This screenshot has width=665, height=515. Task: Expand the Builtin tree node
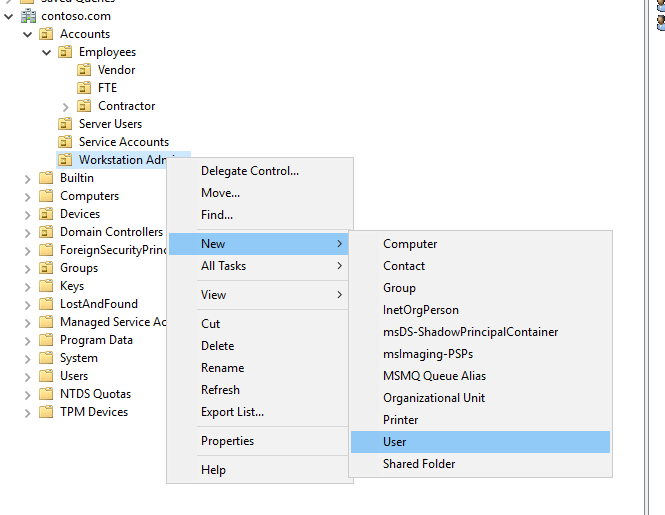point(28,179)
